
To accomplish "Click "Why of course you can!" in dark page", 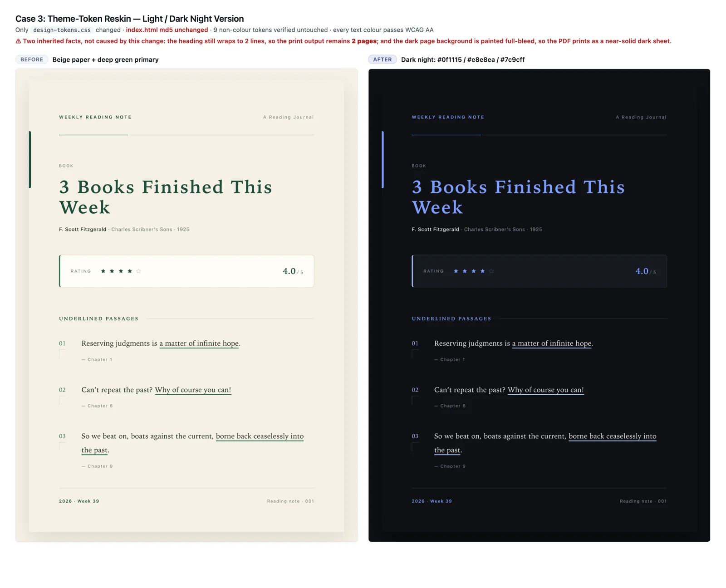I will (546, 390).
